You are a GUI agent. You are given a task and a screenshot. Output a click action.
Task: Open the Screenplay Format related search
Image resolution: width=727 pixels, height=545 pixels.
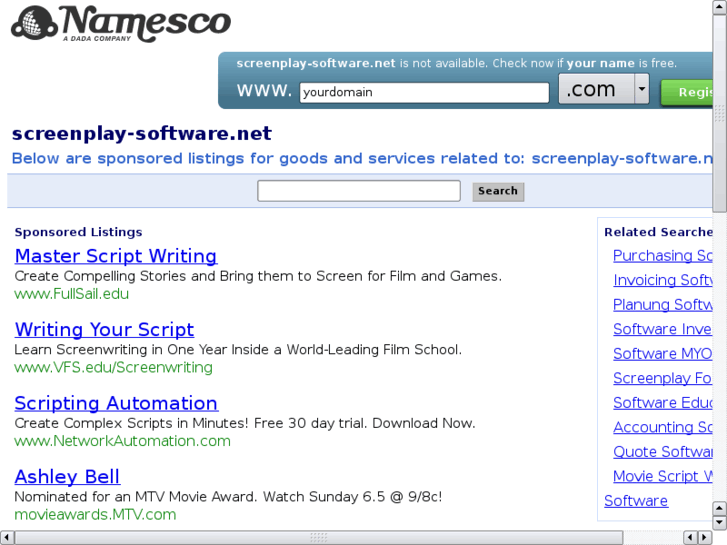click(663, 378)
